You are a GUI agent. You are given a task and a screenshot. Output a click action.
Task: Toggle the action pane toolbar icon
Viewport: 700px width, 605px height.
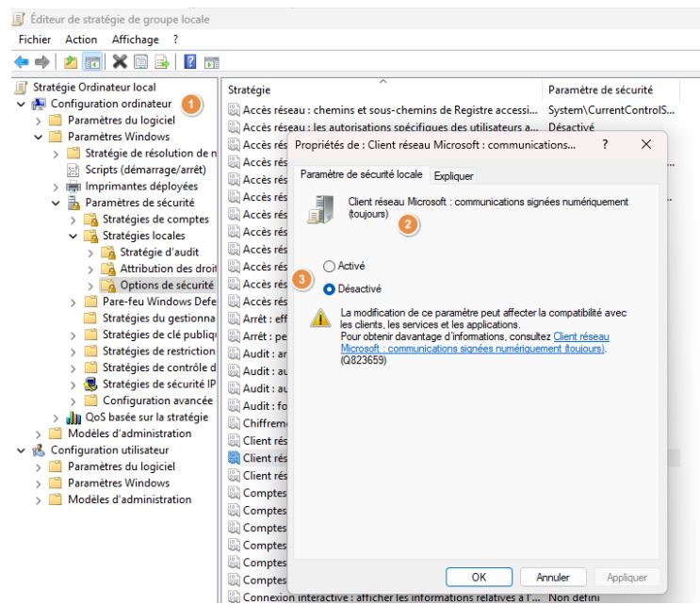211,62
